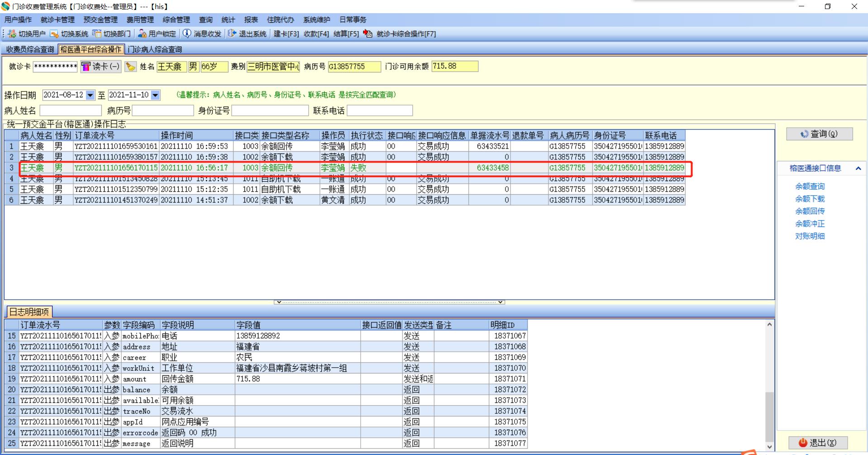Screen dimensions: 868x455
Task: Collapse the 榕医通接口信息 panel chevron
Action: coord(858,168)
